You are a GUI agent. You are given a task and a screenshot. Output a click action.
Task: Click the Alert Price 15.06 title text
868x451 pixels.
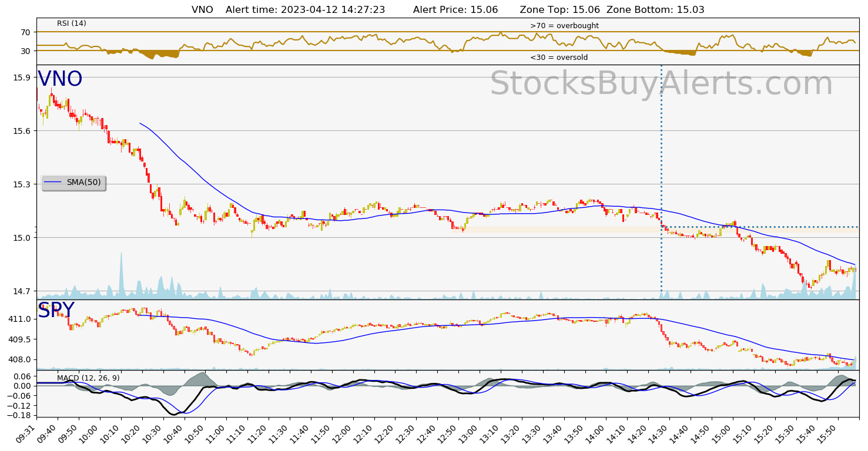tap(455, 10)
